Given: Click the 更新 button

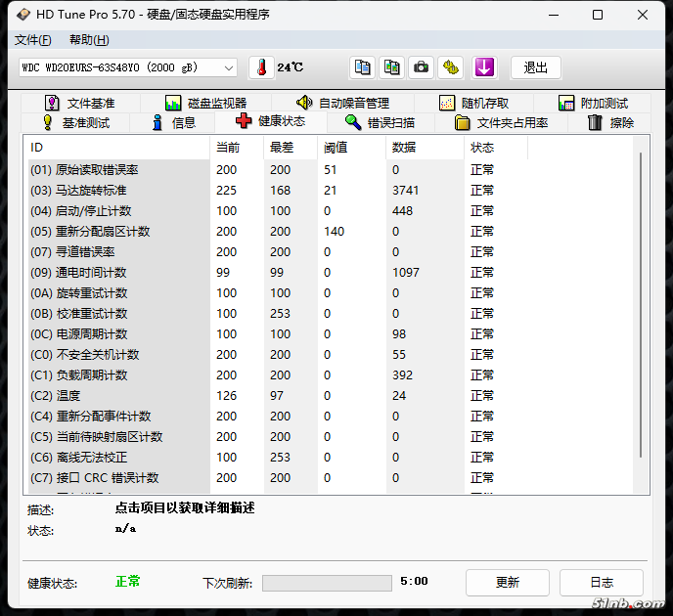Looking at the screenshot, I should click(x=507, y=582).
